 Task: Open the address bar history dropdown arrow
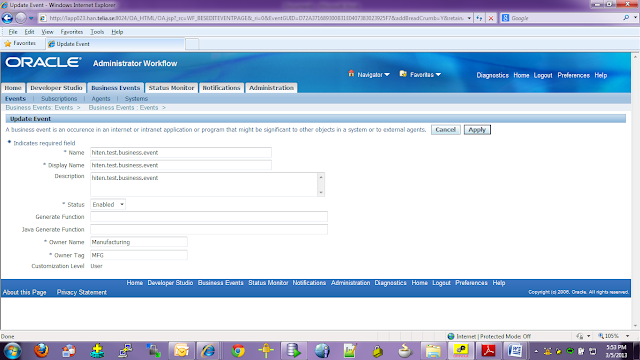click(469, 18)
